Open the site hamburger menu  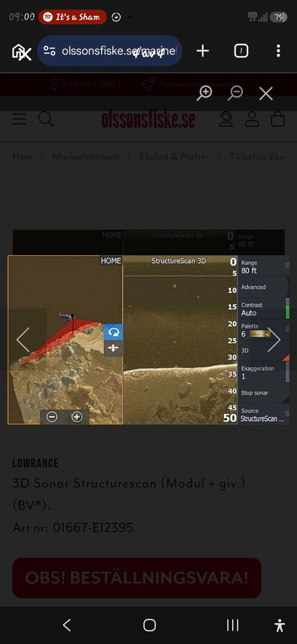click(x=19, y=119)
